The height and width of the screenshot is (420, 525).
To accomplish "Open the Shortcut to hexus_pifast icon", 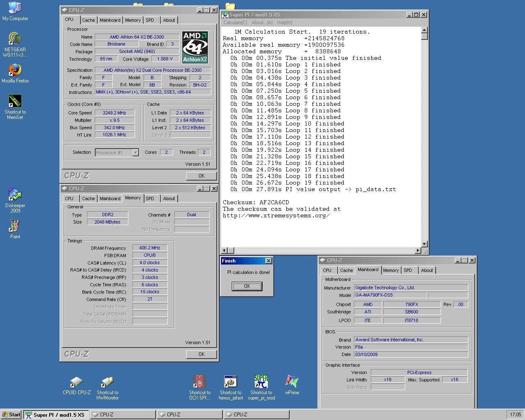I will [x=231, y=387].
